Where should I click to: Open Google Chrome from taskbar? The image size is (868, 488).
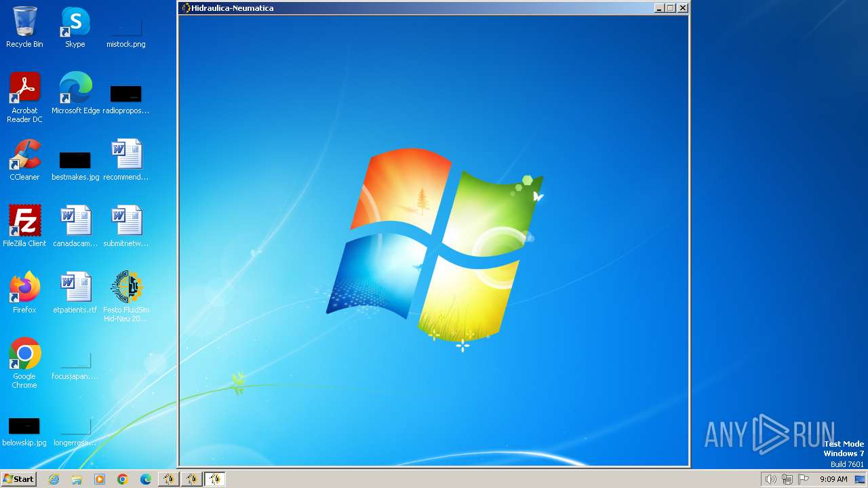point(123,479)
